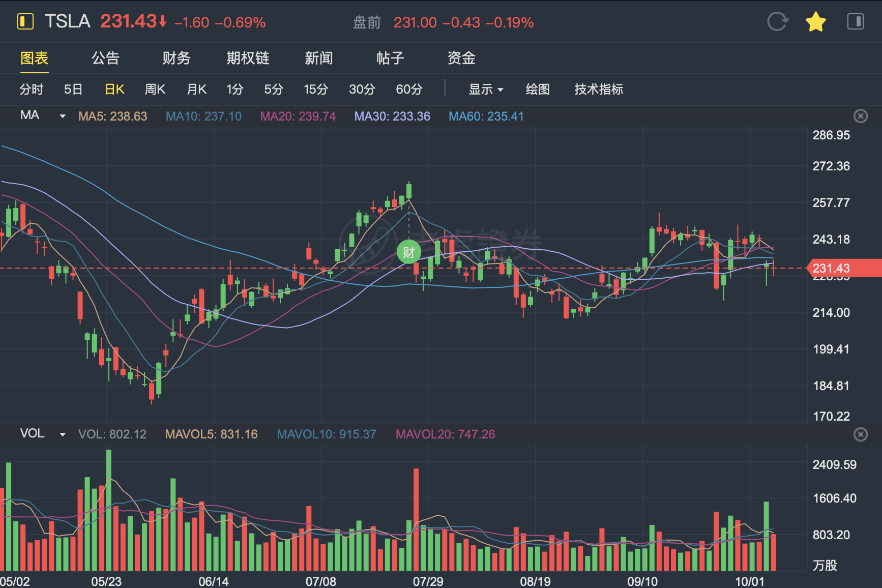Viewport: 882px width, 588px height.
Task: Click the VOL: 802.12 value
Action: pos(112,434)
